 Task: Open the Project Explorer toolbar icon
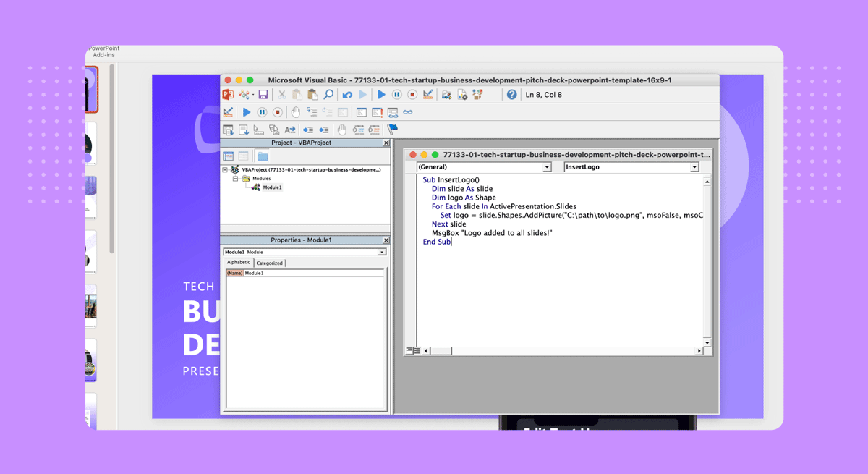[x=446, y=95]
